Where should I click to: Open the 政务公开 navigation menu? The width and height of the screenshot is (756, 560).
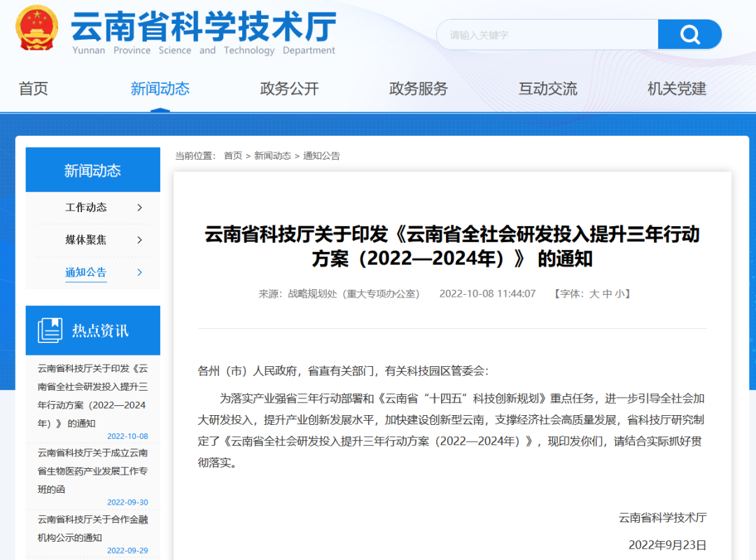(289, 89)
